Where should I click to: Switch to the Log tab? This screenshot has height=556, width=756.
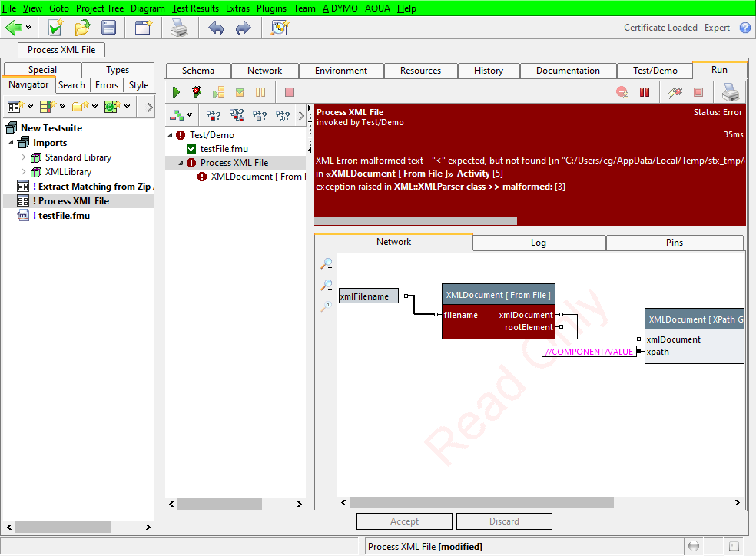pos(539,243)
